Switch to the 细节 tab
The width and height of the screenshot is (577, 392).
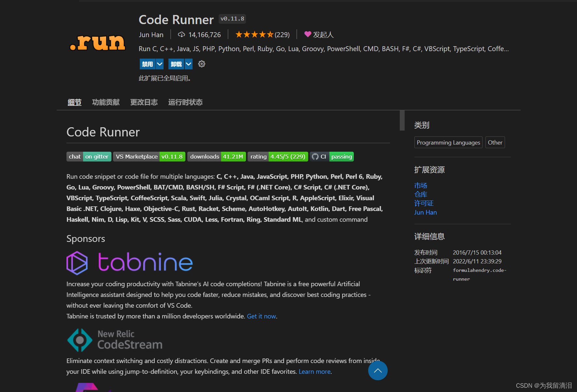pyautogui.click(x=74, y=102)
